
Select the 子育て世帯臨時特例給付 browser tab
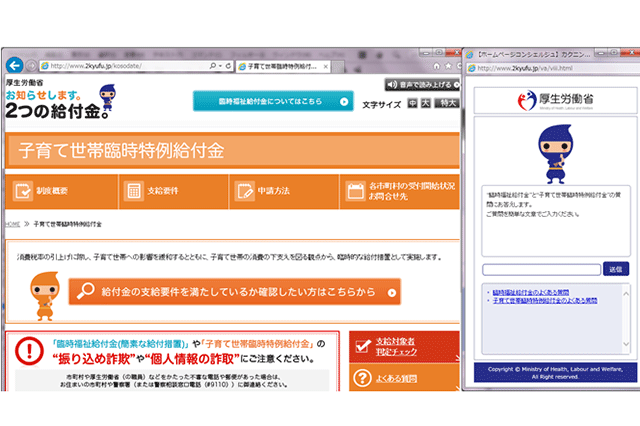[281, 67]
